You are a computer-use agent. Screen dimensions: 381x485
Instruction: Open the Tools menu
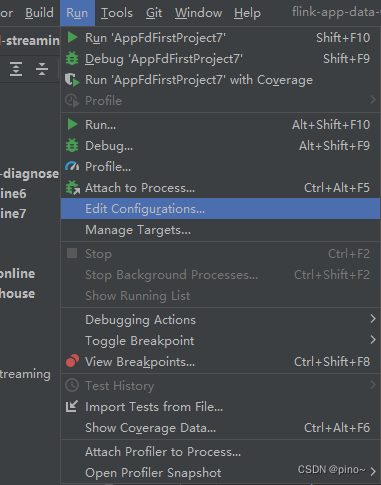117,13
